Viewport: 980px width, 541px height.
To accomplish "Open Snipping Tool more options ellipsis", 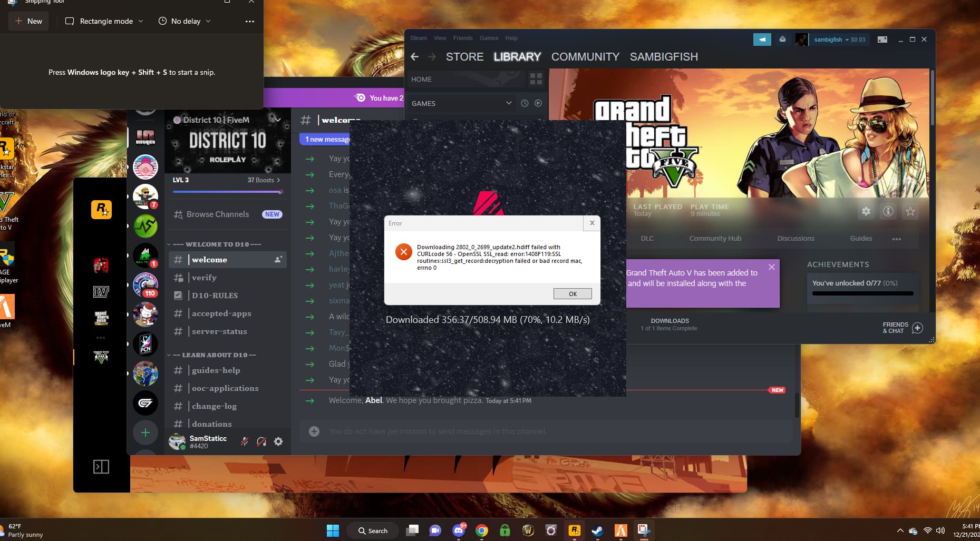I will (250, 21).
